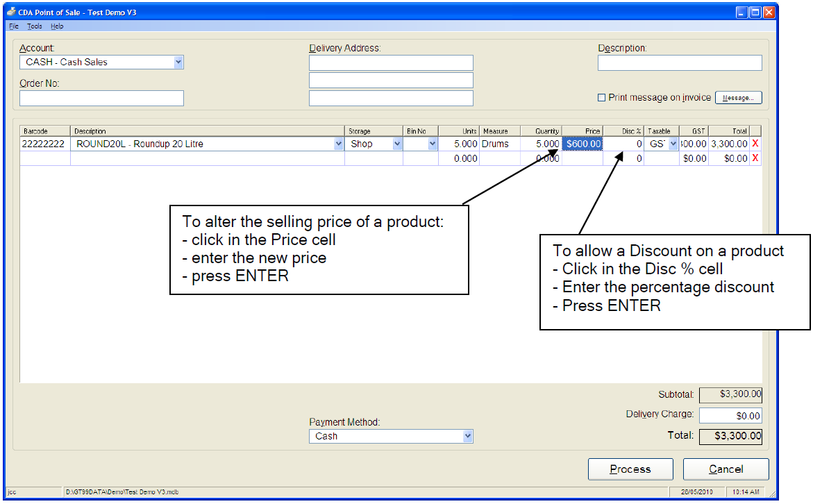This screenshot has height=504, width=813.
Task: Click the CDA Point of Sale title bar icon
Action: (11, 12)
